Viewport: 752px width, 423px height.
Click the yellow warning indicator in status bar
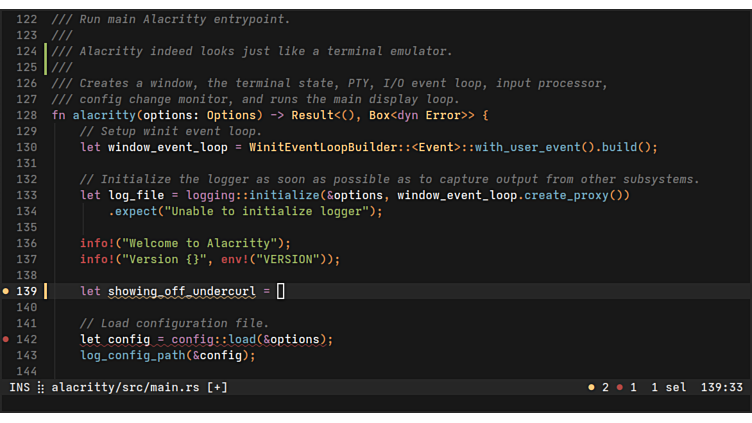(591, 387)
